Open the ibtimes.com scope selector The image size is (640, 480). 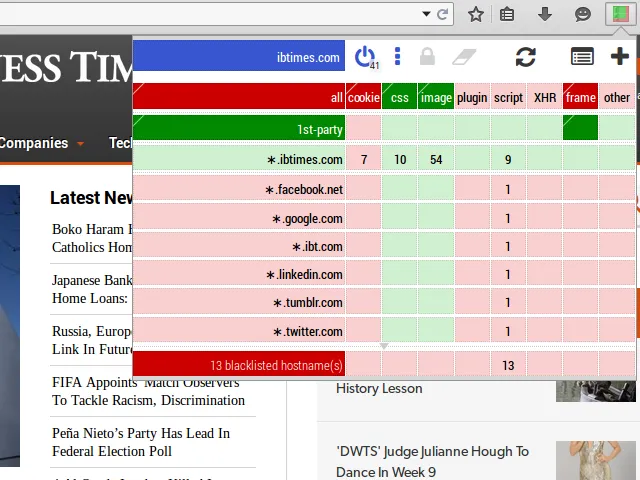[239, 57]
